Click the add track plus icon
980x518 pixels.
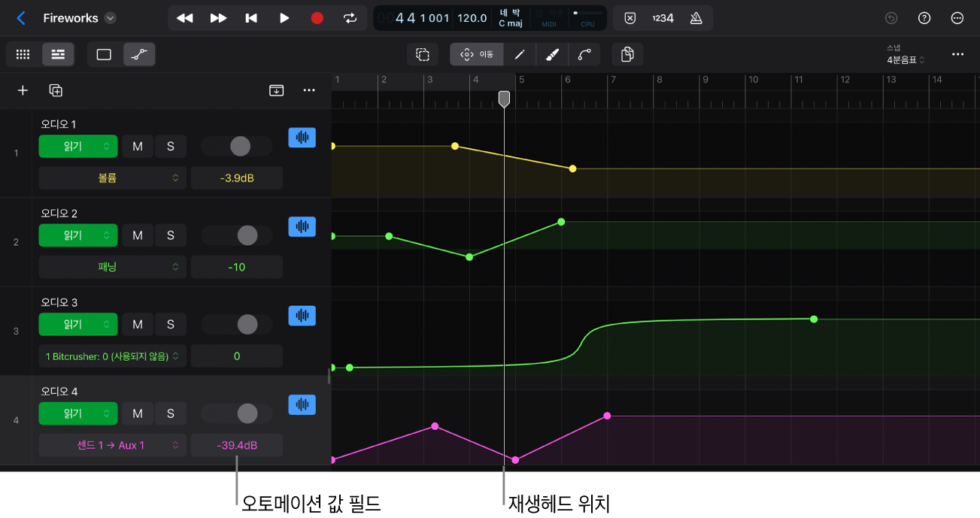23,90
